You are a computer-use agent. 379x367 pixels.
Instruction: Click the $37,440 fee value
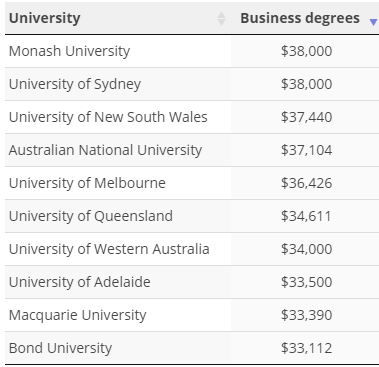(x=306, y=117)
